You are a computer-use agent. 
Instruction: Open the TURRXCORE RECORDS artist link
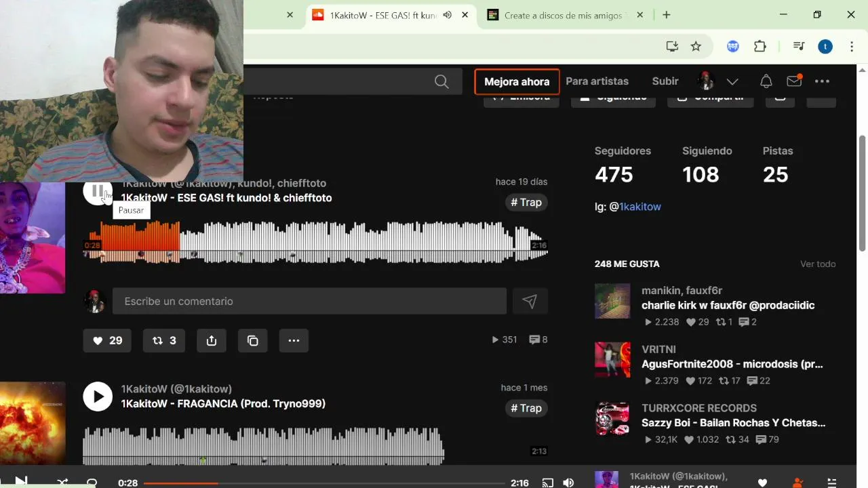click(x=699, y=408)
